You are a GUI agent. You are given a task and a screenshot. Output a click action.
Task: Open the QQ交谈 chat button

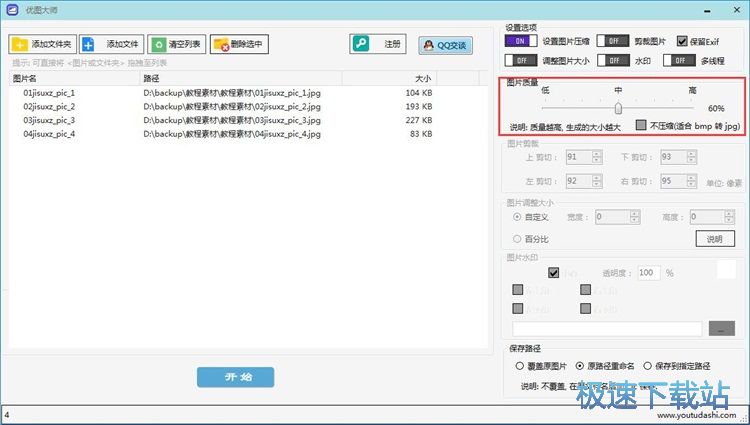pos(445,45)
